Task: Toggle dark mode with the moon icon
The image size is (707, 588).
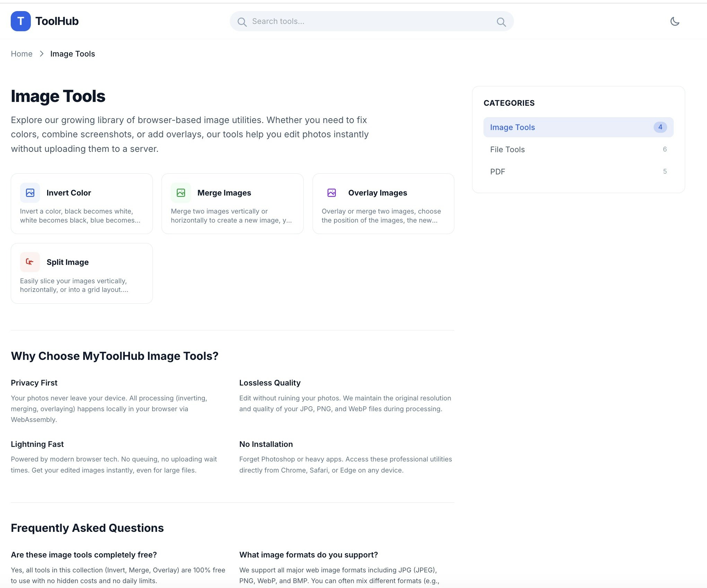Action: 675,21
